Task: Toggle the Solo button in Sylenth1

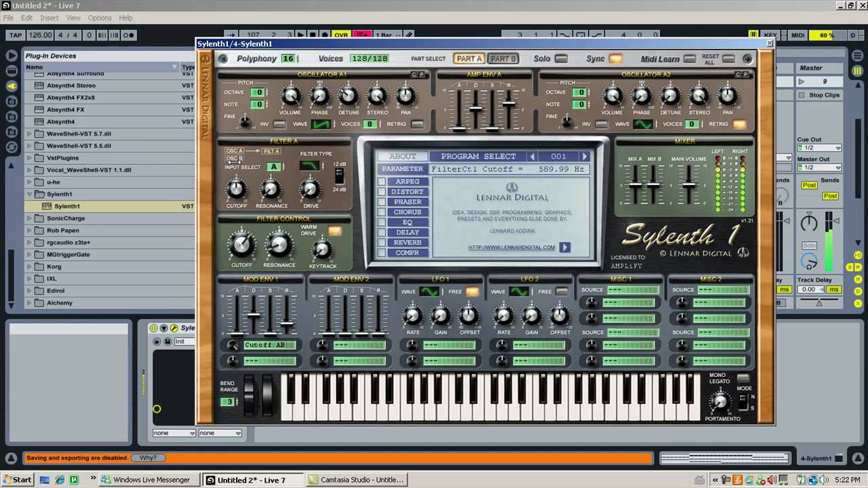Action: tap(561, 59)
